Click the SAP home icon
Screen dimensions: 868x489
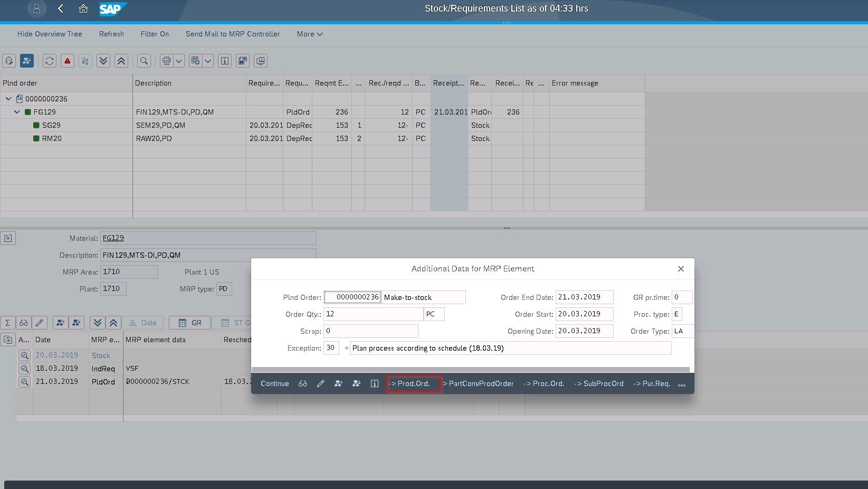[x=83, y=8]
